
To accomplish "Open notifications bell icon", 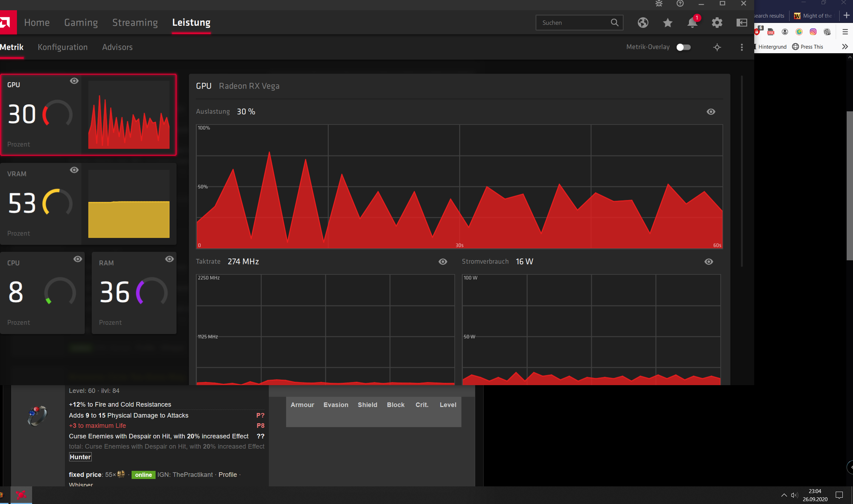I will 692,23.
